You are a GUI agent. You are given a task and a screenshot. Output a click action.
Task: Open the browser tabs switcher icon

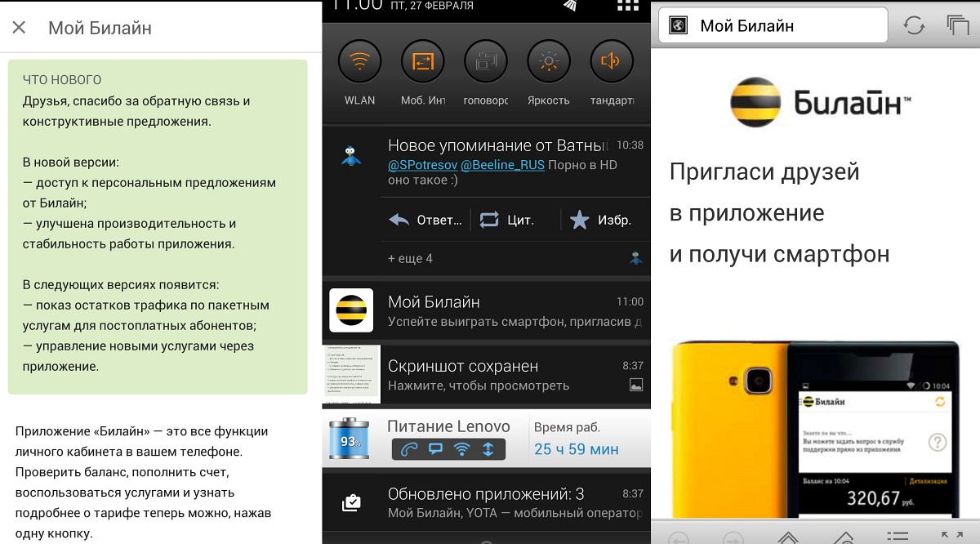[x=957, y=25]
